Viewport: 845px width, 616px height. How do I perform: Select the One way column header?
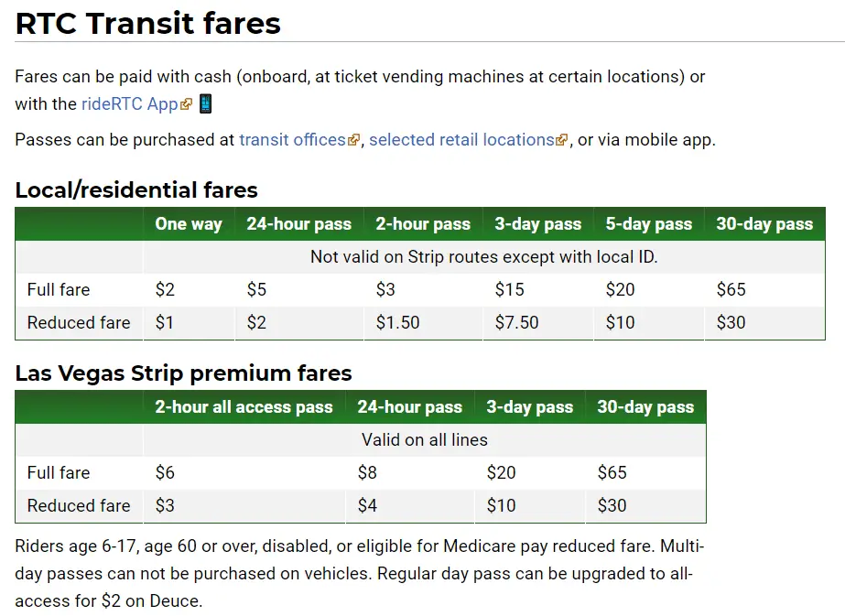(189, 224)
